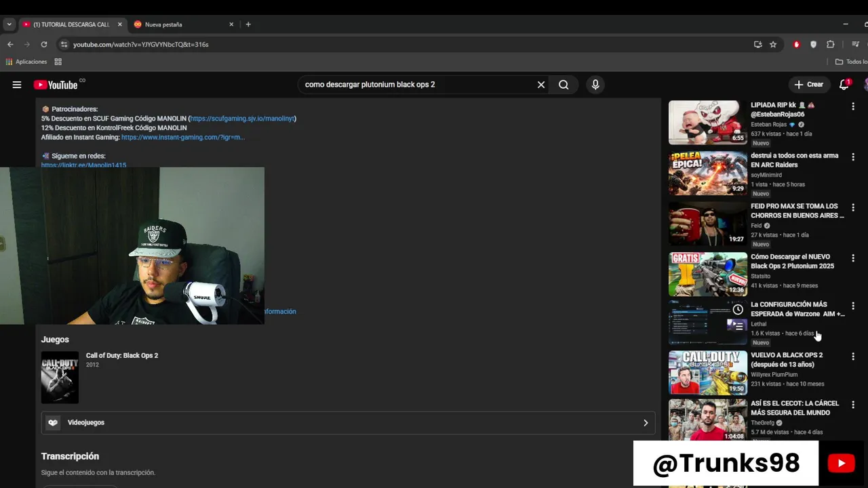Screen dimensions: 868x488
Task: Open options menu for FEID PRO MAX video
Action: point(853,207)
